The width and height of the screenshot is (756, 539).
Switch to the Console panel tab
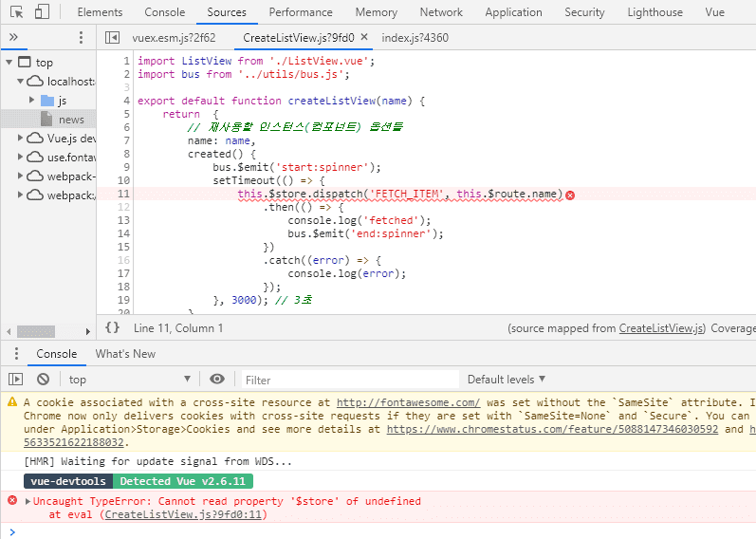[x=164, y=12]
